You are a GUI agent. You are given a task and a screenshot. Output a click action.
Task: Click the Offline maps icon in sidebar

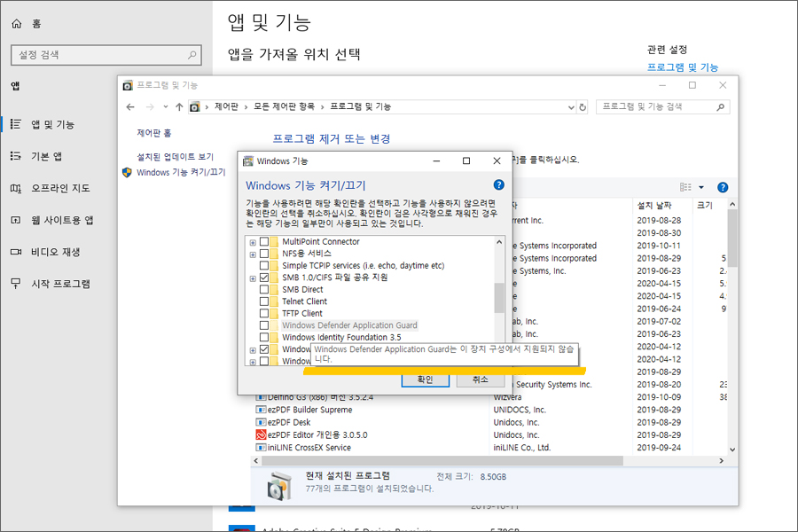[x=16, y=188]
